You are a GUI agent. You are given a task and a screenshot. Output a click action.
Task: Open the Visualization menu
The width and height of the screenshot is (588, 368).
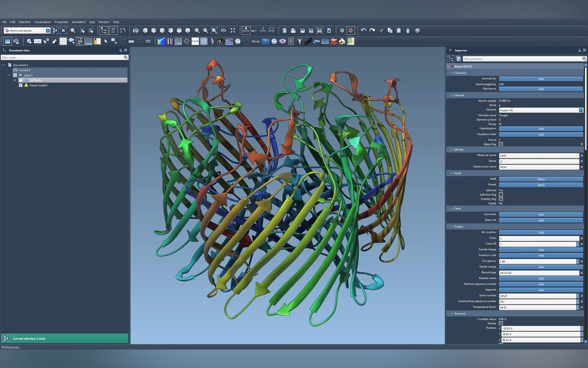(42, 22)
